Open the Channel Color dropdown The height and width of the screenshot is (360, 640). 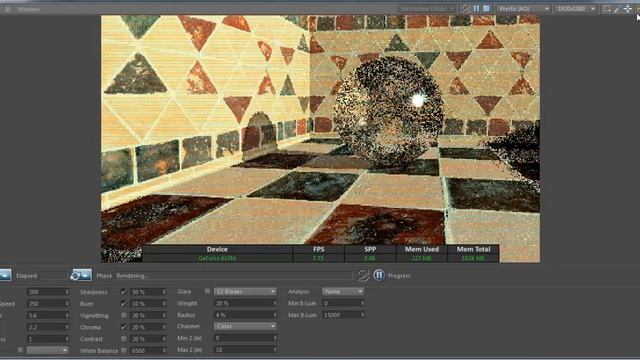[245, 327]
